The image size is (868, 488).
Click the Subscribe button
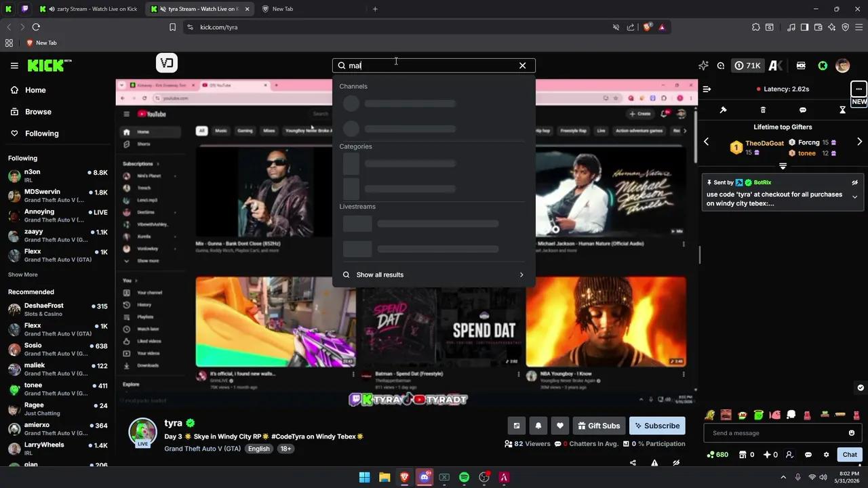point(657,426)
